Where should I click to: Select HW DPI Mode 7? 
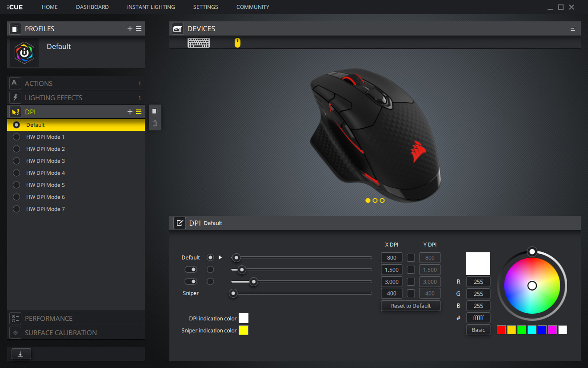76,209
